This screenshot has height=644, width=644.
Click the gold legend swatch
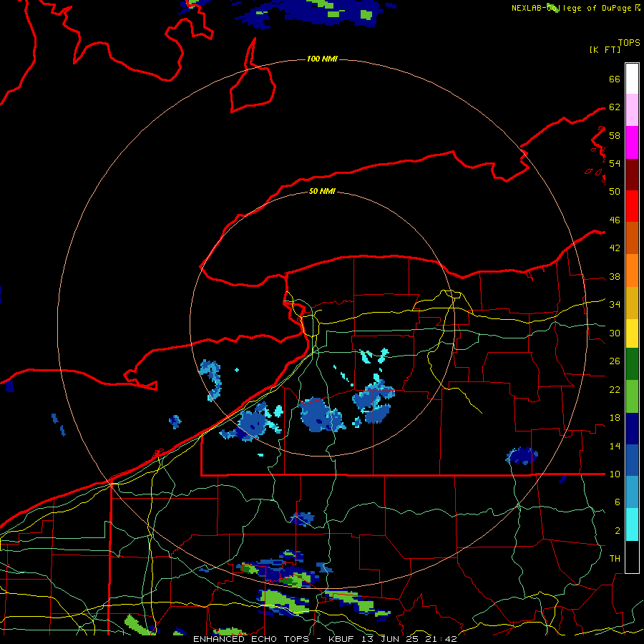coord(632,303)
